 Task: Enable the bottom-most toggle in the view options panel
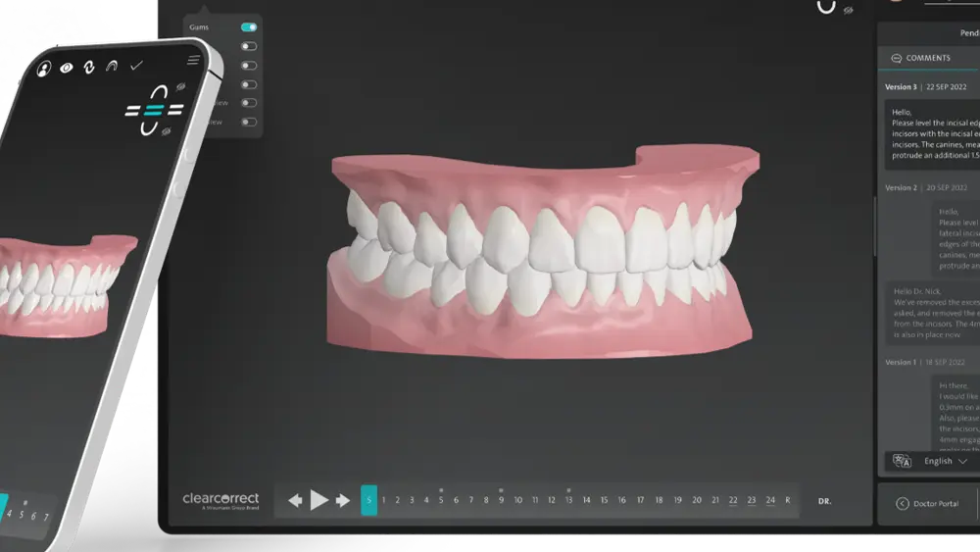click(249, 122)
